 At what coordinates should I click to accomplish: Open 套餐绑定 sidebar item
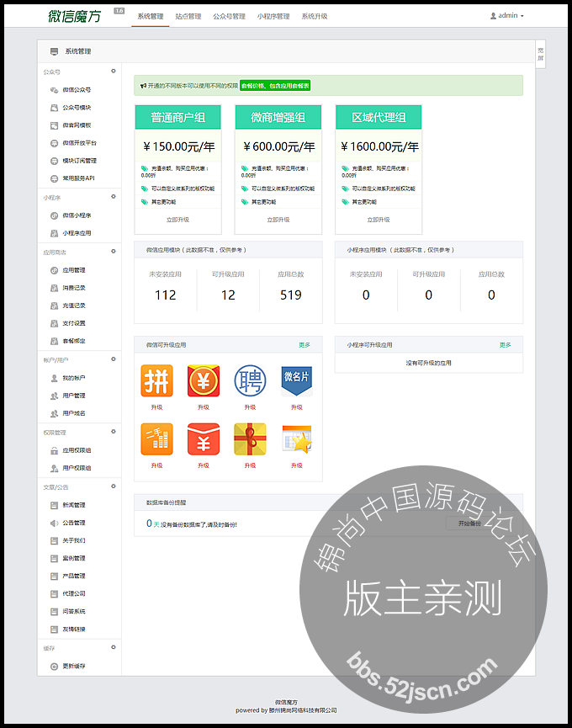click(x=74, y=341)
